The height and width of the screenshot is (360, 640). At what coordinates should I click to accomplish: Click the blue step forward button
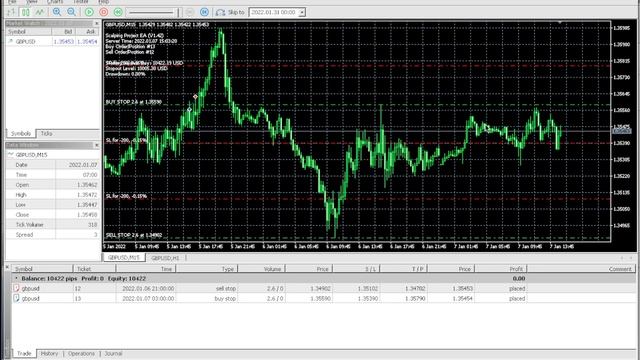click(204, 12)
